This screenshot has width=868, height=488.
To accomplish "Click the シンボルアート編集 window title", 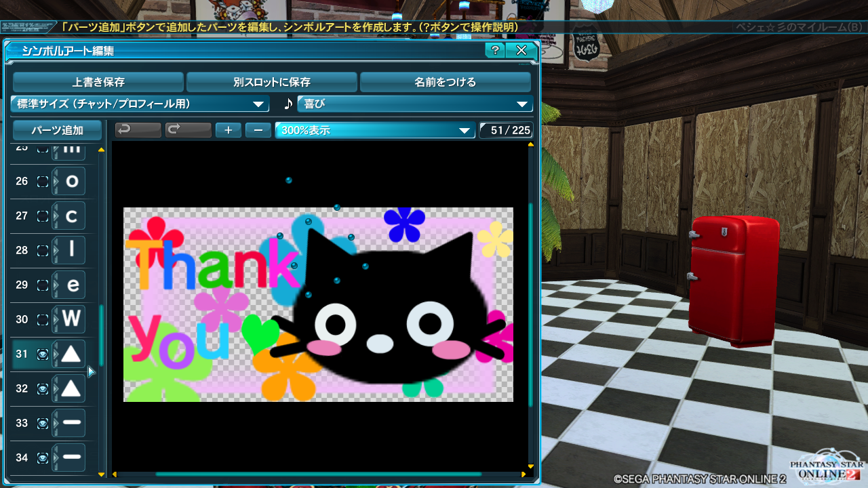I will (x=68, y=51).
